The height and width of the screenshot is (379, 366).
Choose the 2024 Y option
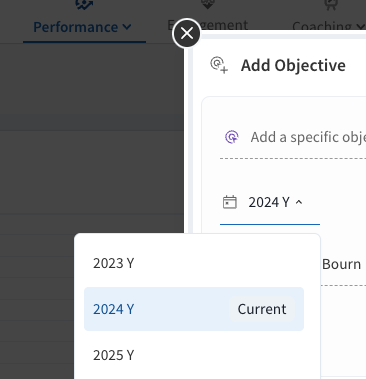click(x=194, y=309)
